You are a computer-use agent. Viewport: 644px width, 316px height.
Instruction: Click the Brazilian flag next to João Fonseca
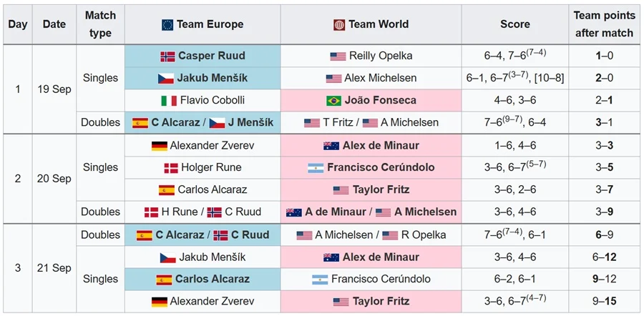[x=333, y=100]
